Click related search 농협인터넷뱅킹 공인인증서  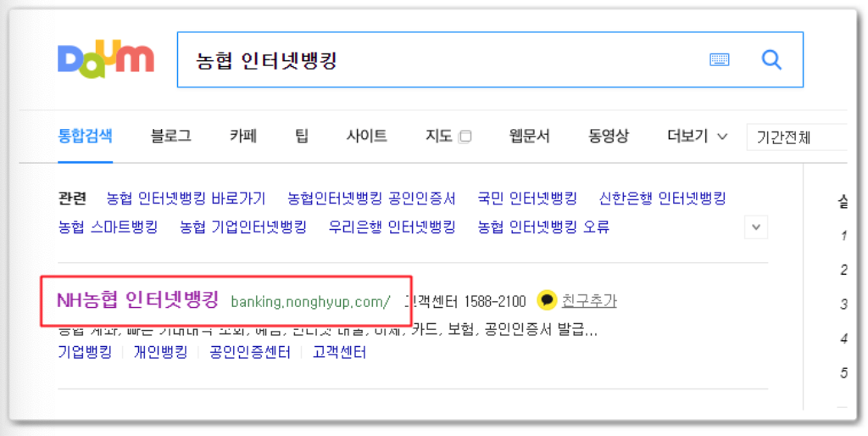[371, 198]
